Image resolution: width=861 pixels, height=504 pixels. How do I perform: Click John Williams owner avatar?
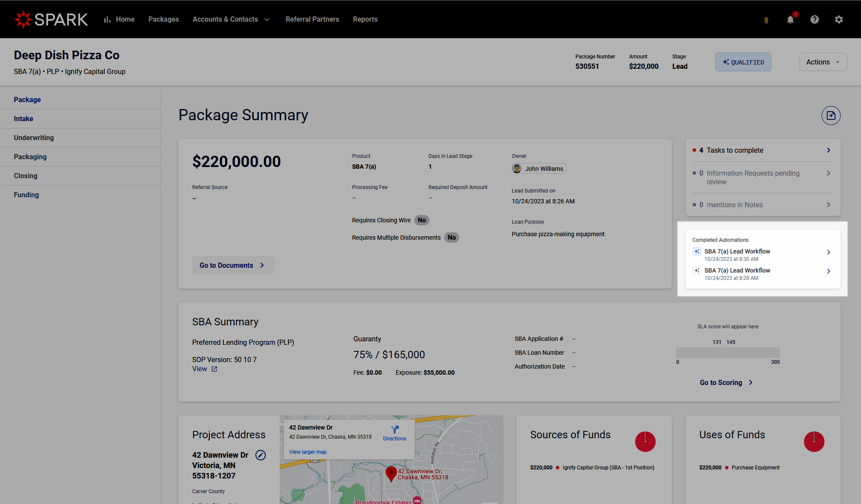[517, 169]
